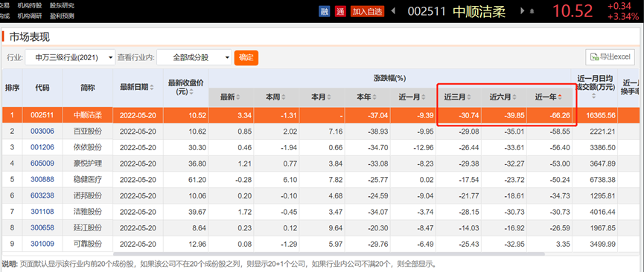Sort by 近一年 change column
This screenshot has width=644, height=272.
[560, 97]
